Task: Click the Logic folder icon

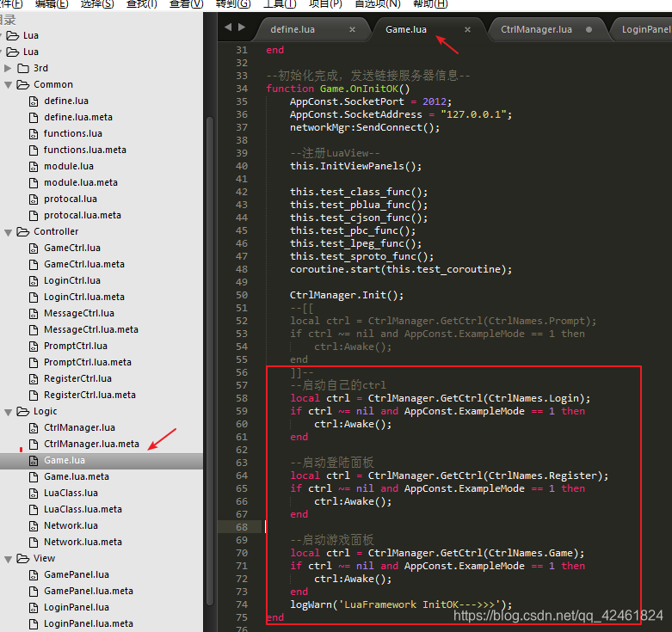Action: tap(23, 412)
